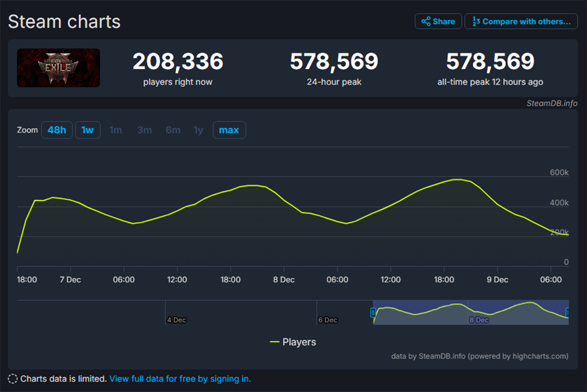Click the SteamDB.info watermark link
The image size is (587, 392).
click(x=552, y=103)
